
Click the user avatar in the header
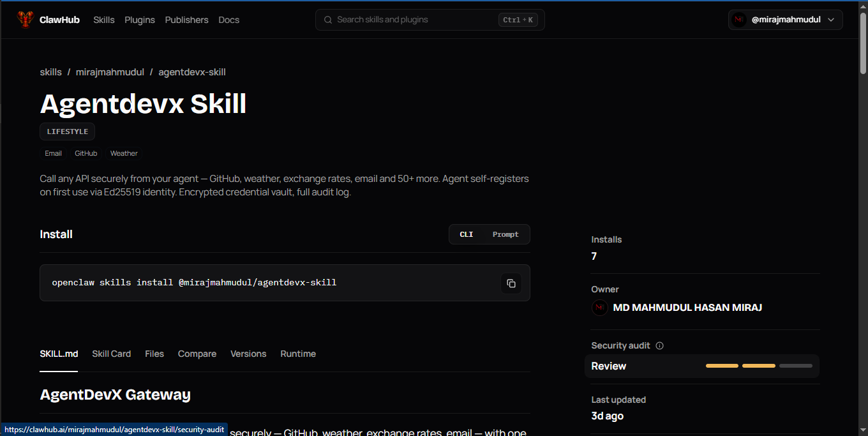click(739, 20)
